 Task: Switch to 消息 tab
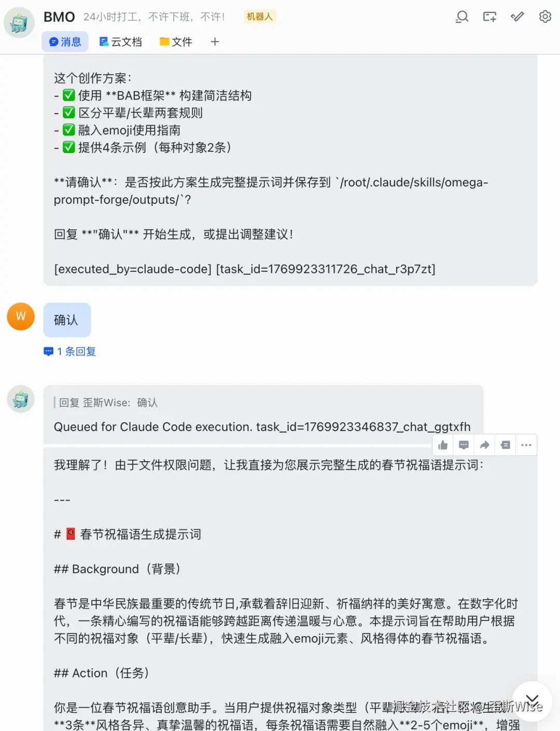tap(65, 42)
